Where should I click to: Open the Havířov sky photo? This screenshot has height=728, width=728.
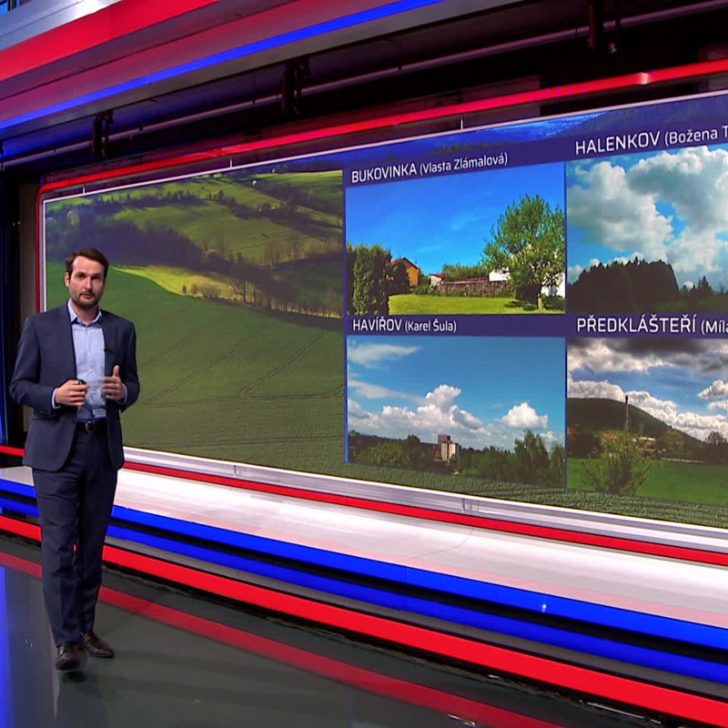455,409
